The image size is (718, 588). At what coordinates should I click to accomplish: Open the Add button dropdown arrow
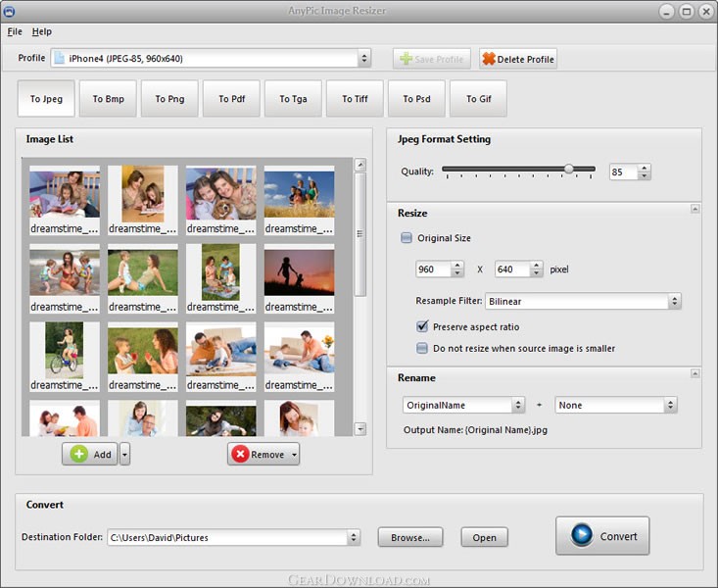[x=125, y=454]
